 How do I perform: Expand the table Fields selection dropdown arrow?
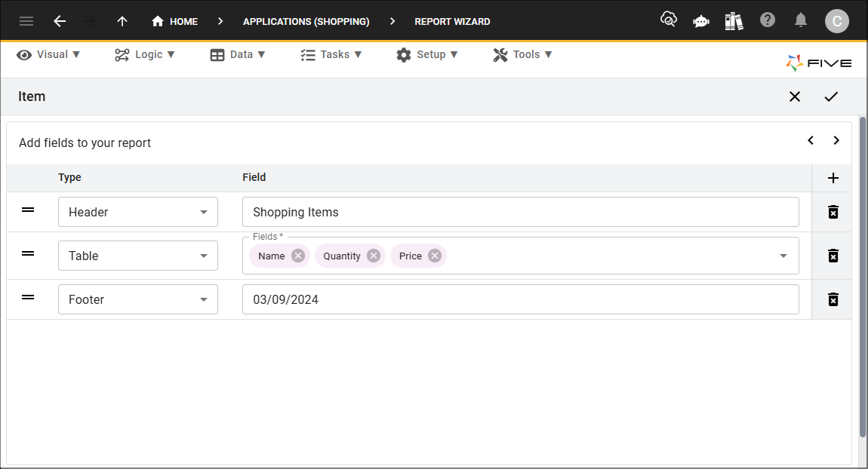[x=783, y=256]
